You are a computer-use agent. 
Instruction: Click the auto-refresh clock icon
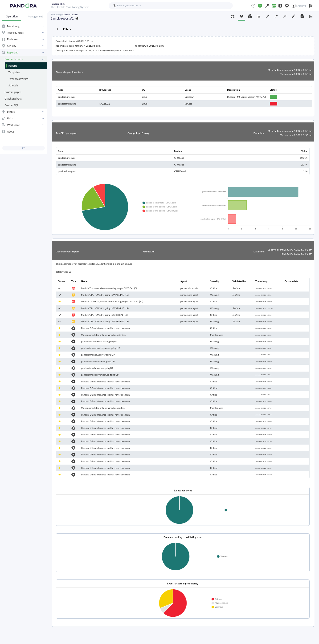point(253,5)
